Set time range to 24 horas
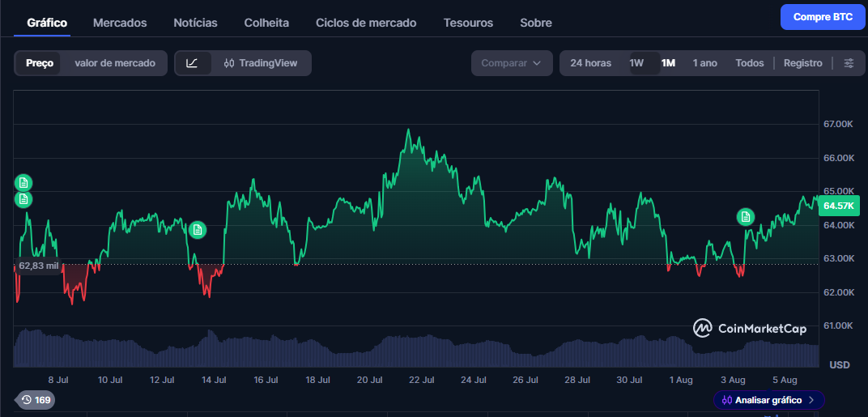The height and width of the screenshot is (417, 868). pyautogui.click(x=590, y=63)
